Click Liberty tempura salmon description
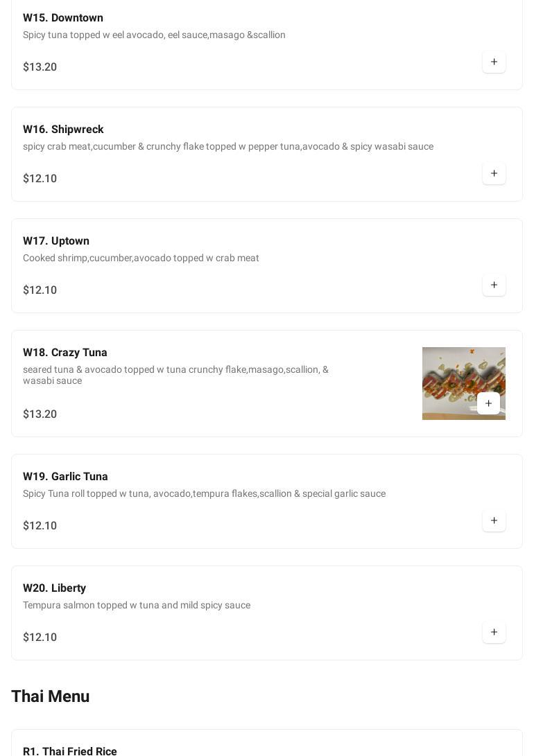The height and width of the screenshot is (756, 534). [137, 605]
